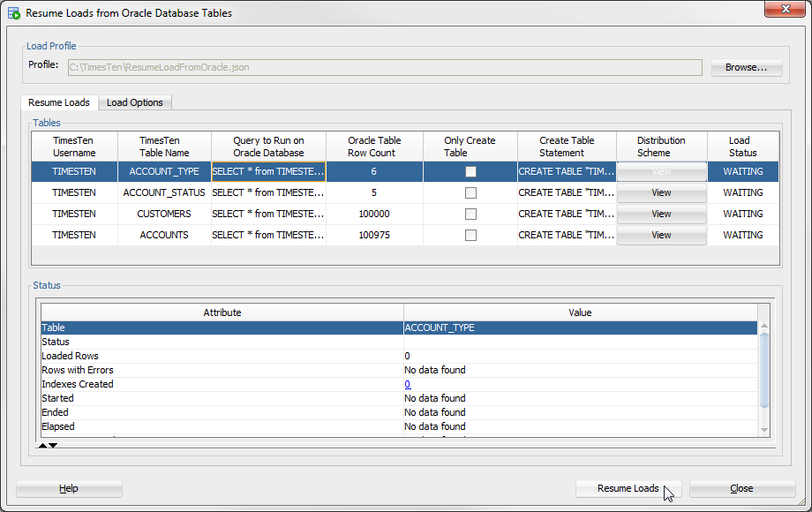Viewport: 812px width, 512px height.
Task: Tick Only Create Table checkbox for ACCOUNTS
Action: (470, 235)
